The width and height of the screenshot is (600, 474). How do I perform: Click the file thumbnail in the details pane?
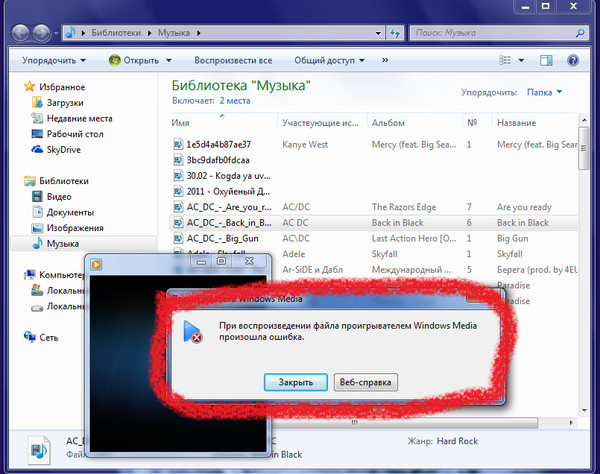(39, 450)
